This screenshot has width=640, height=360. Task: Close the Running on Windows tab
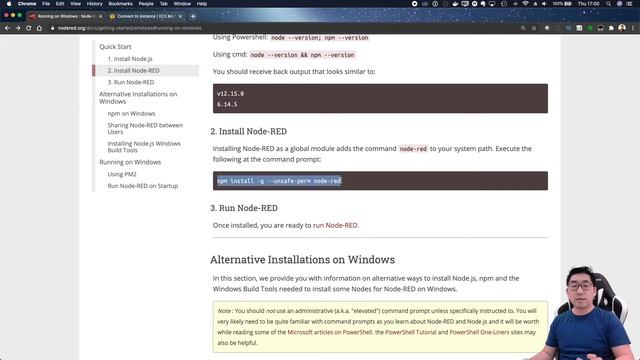tap(100, 16)
